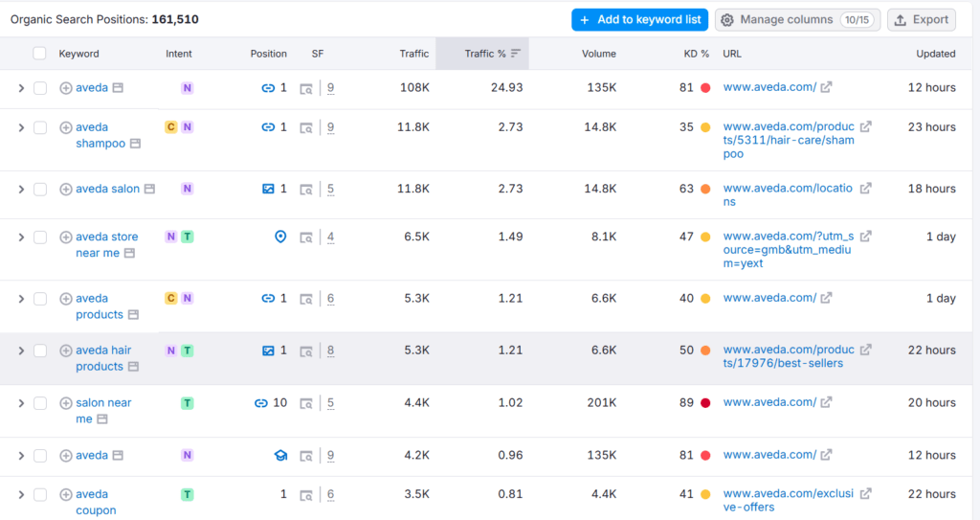Click orange KD dot for aveda salon
The width and height of the screenshot is (980, 520).
705,189
